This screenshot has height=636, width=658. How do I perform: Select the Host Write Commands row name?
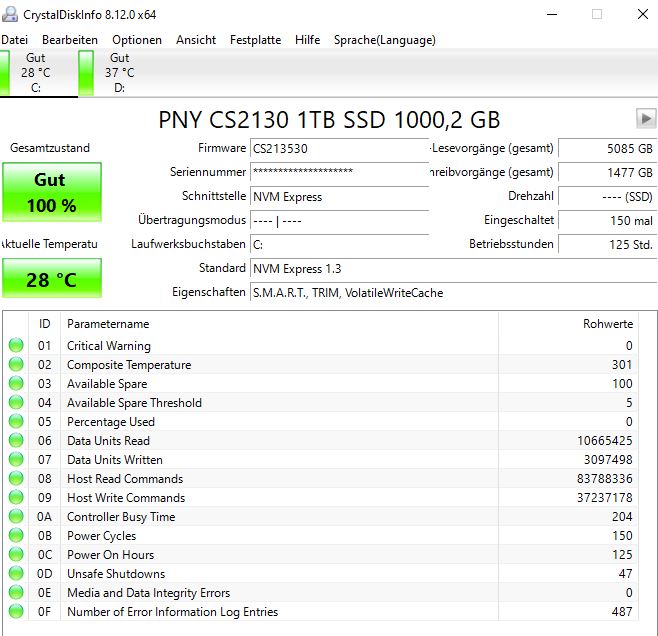(126, 498)
